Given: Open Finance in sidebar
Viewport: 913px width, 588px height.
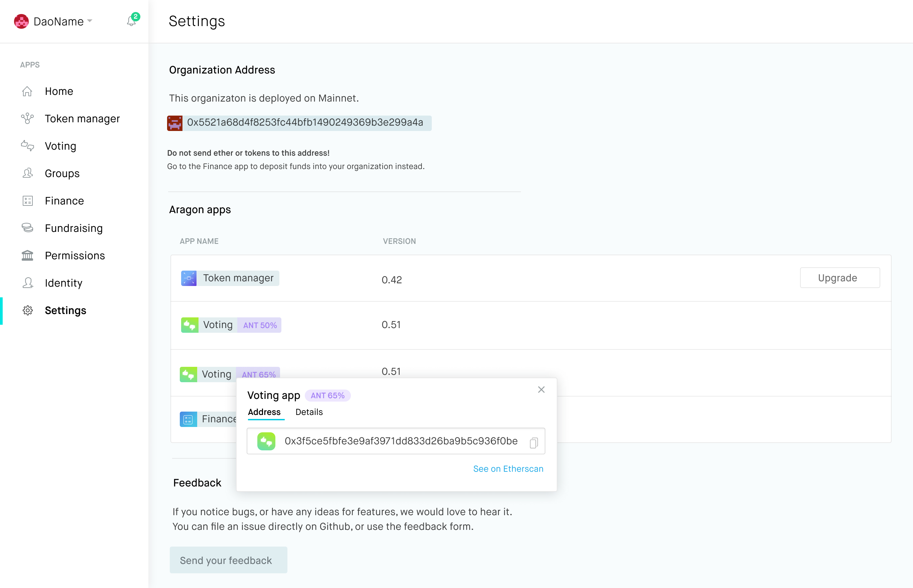Looking at the screenshot, I should [64, 201].
